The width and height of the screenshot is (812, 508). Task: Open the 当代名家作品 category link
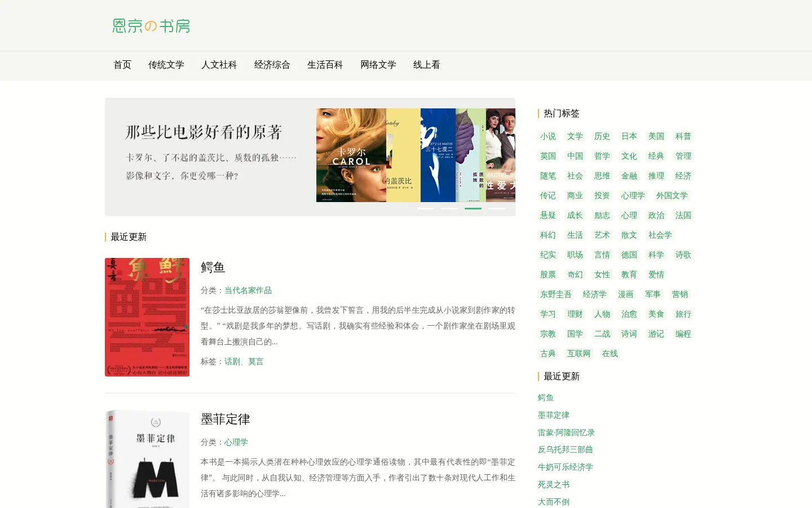coord(248,290)
